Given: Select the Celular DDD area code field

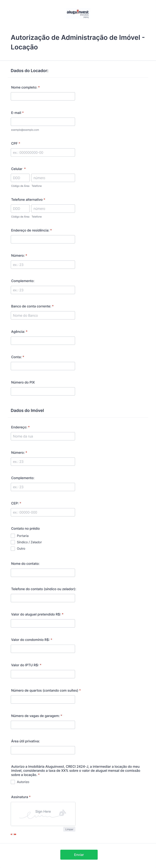Looking at the screenshot, I should [x=20, y=178].
